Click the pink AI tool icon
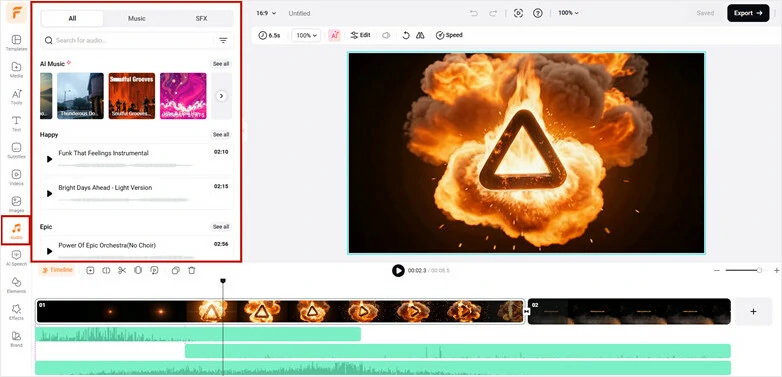The image size is (782, 377). pyautogui.click(x=334, y=35)
